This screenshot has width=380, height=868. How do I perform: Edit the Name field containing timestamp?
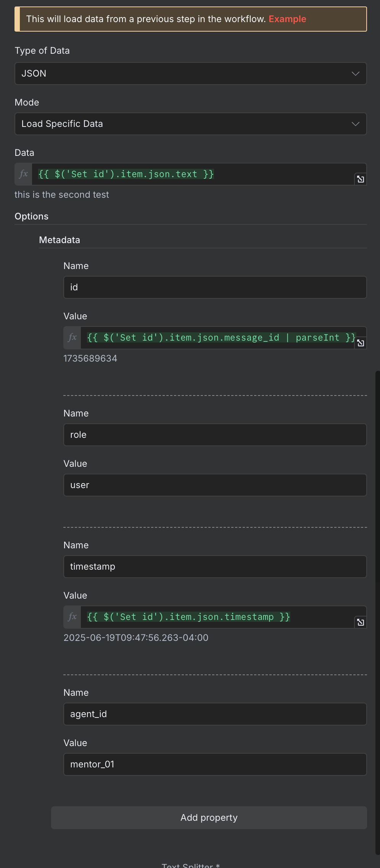[x=215, y=567]
